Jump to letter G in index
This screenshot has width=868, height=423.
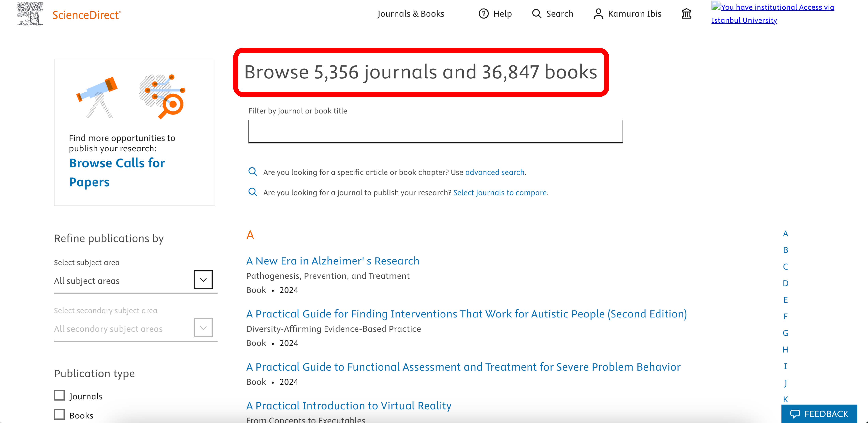coord(786,333)
